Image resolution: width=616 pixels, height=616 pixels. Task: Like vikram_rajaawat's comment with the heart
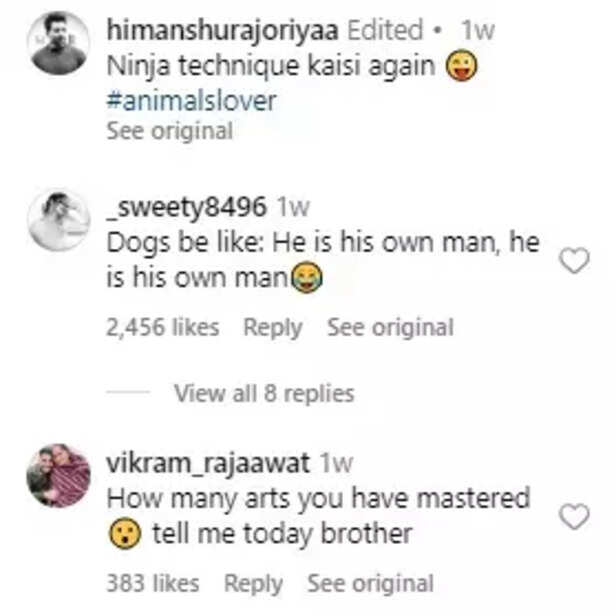(574, 516)
